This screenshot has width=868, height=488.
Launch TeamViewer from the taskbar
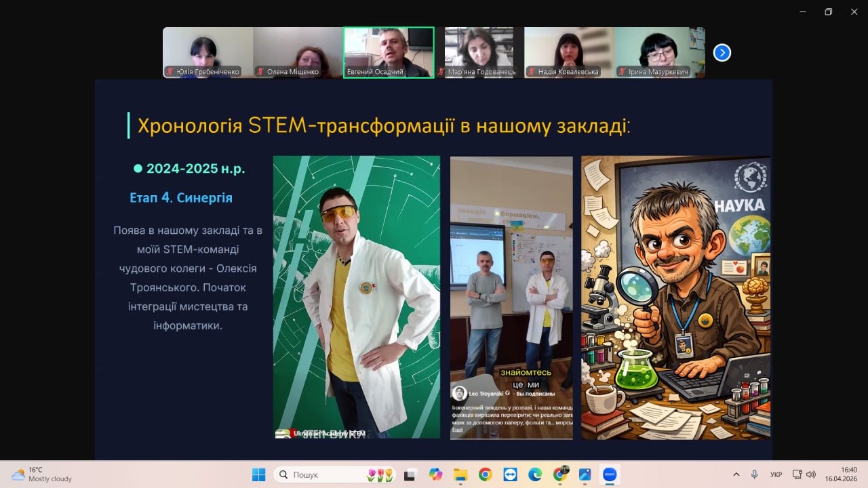510,474
